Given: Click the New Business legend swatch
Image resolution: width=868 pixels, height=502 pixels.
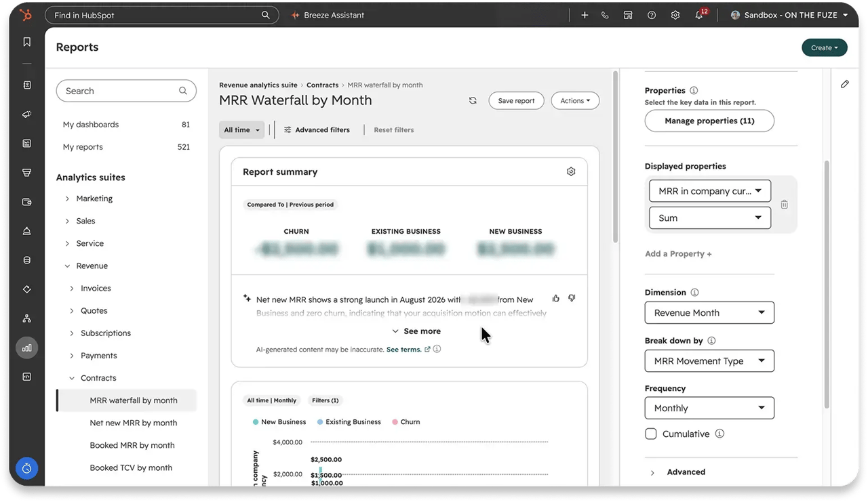Looking at the screenshot, I should [256, 422].
